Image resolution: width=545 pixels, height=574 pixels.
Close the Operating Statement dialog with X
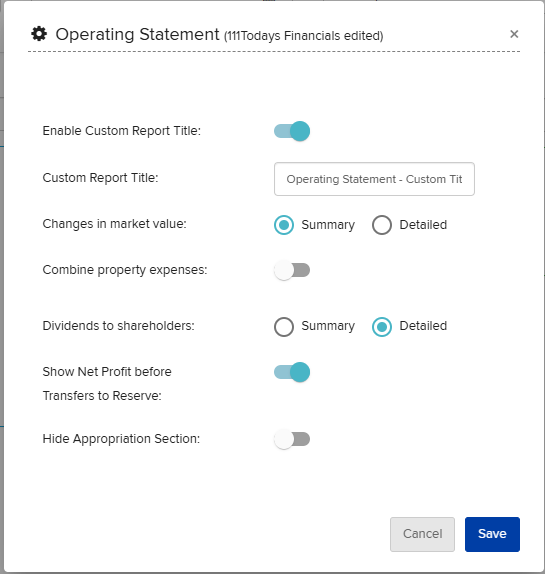click(x=514, y=34)
